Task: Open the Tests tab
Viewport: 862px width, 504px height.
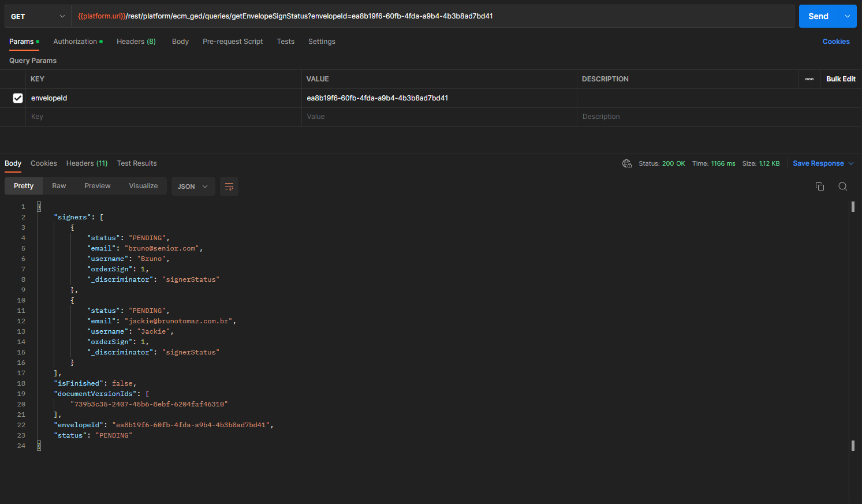Action: point(286,42)
